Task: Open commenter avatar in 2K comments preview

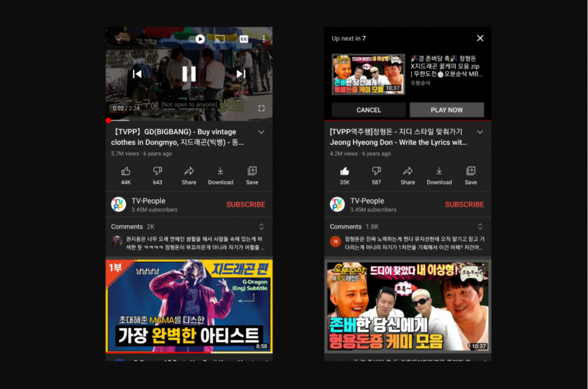Action: (x=117, y=242)
